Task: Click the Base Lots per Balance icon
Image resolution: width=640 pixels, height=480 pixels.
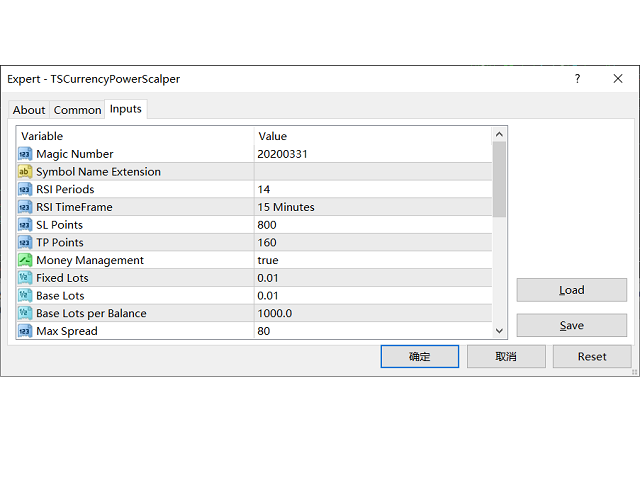Action: click(x=24, y=313)
